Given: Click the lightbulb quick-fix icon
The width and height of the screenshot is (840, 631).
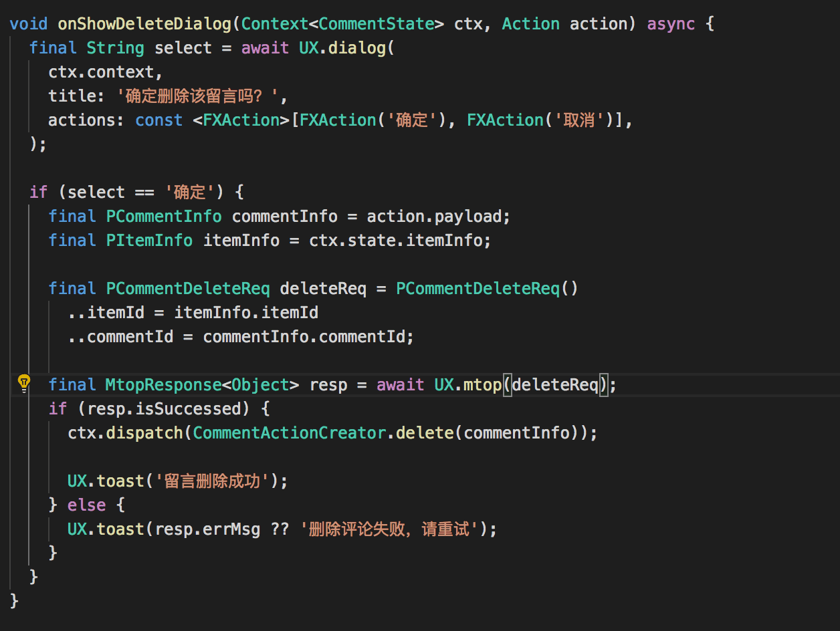Looking at the screenshot, I should [24, 383].
